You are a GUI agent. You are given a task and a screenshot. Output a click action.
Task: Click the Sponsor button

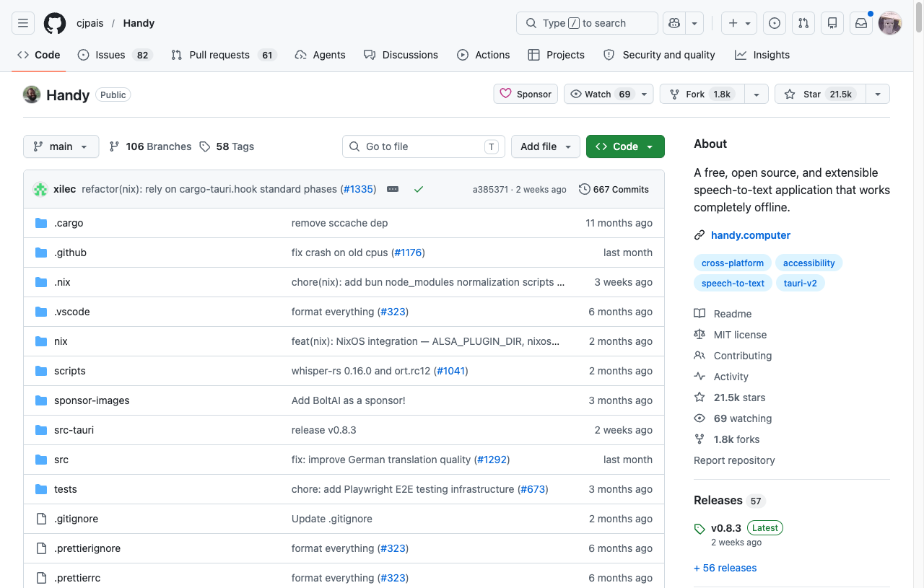pos(526,95)
